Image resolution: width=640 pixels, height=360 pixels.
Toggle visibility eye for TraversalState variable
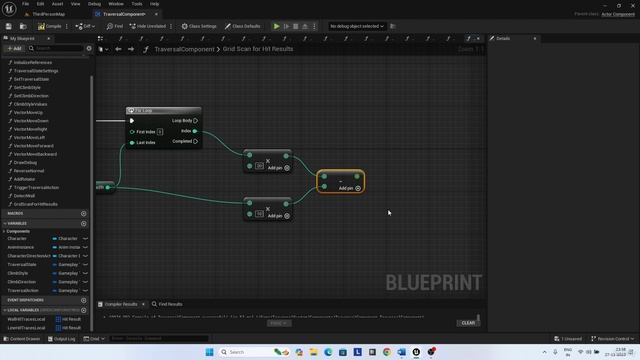(85, 264)
